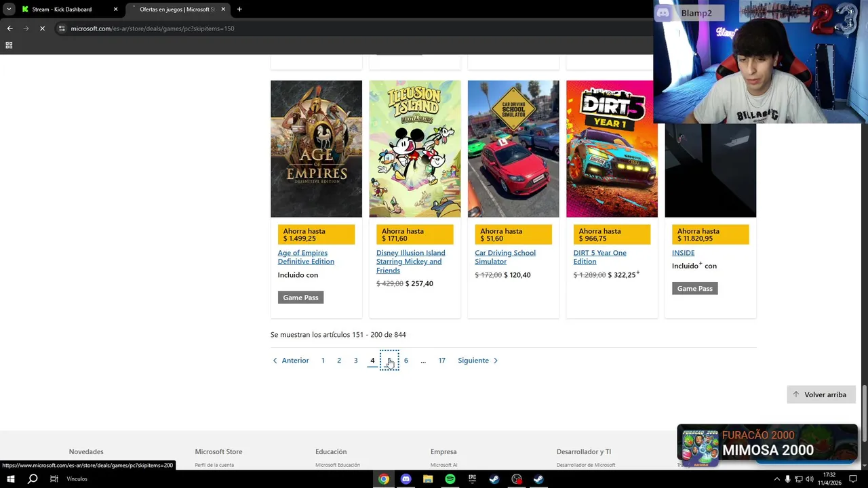Viewport: 868px width, 488px height.
Task: Click the browser back arrow
Action: point(9,28)
